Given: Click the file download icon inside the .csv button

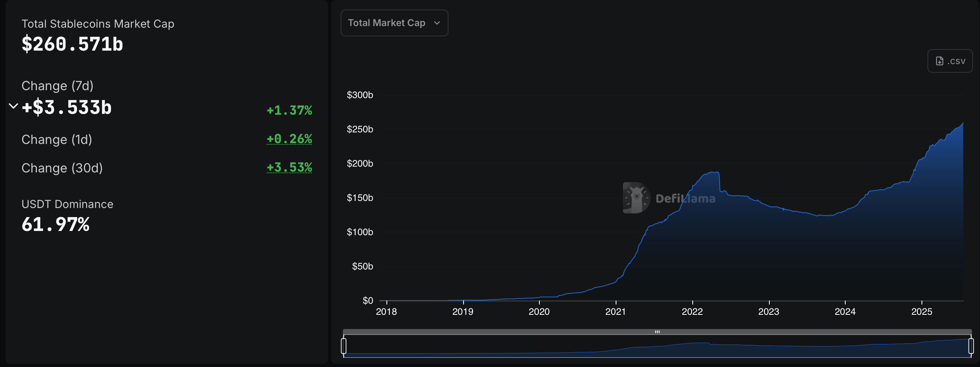Looking at the screenshot, I should coord(940,61).
